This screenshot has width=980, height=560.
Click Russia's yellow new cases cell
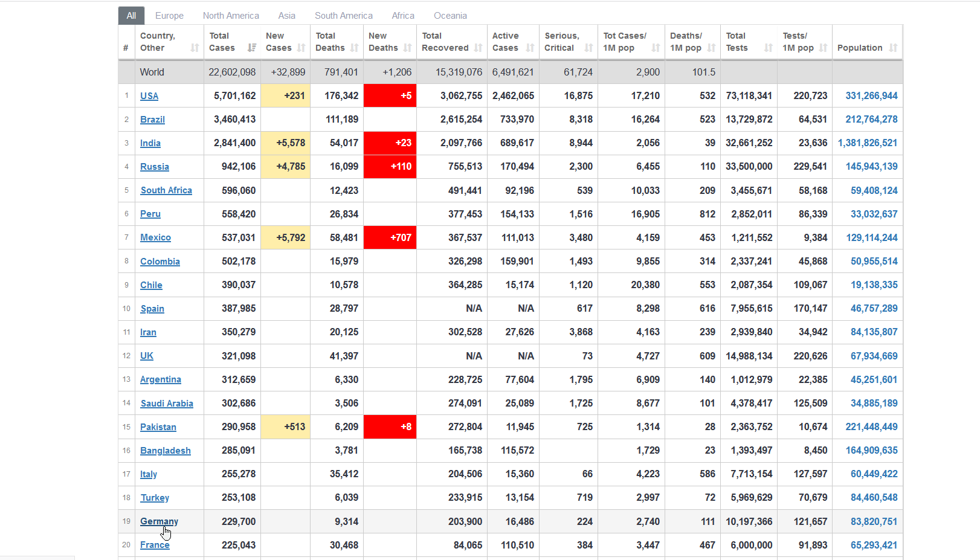pos(286,167)
